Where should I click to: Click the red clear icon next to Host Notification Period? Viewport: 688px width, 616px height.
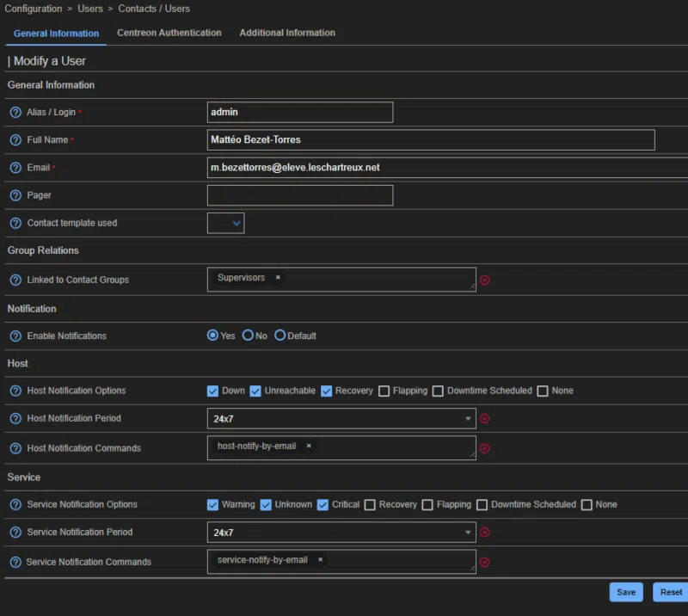point(485,418)
